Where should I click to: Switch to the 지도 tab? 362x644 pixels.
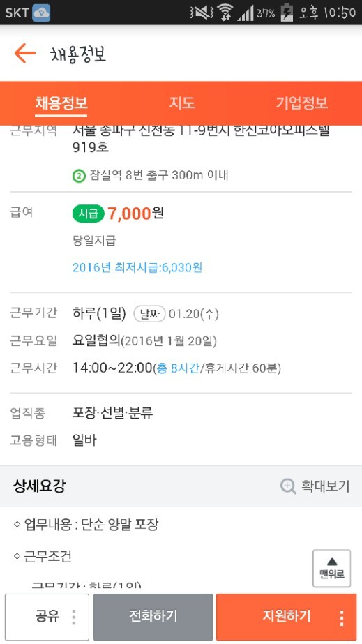(x=182, y=103)
